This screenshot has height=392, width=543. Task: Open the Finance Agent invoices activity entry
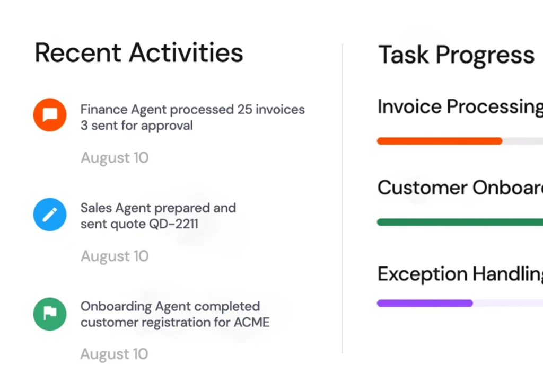click(192, 118)
